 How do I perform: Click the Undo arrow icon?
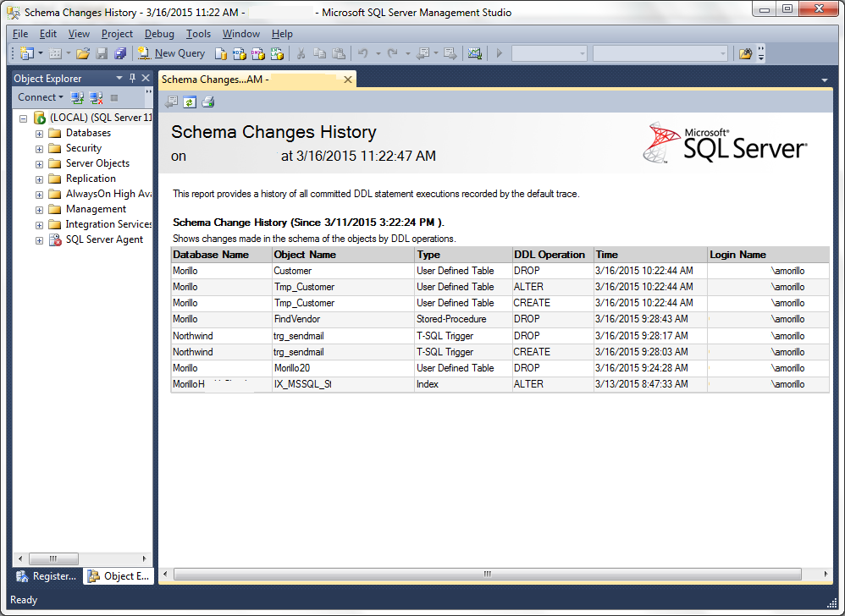pyautogui.click(x=363, y=53)
